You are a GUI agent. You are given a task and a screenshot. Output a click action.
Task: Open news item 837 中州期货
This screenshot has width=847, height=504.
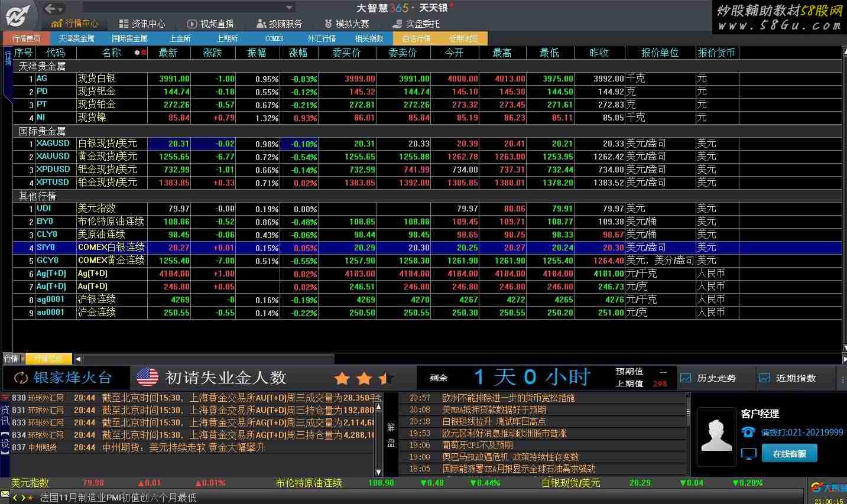192,447
